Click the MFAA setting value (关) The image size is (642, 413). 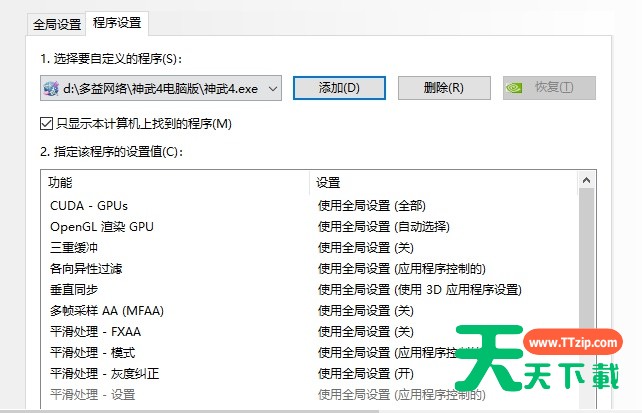click(x=366, y=311)
